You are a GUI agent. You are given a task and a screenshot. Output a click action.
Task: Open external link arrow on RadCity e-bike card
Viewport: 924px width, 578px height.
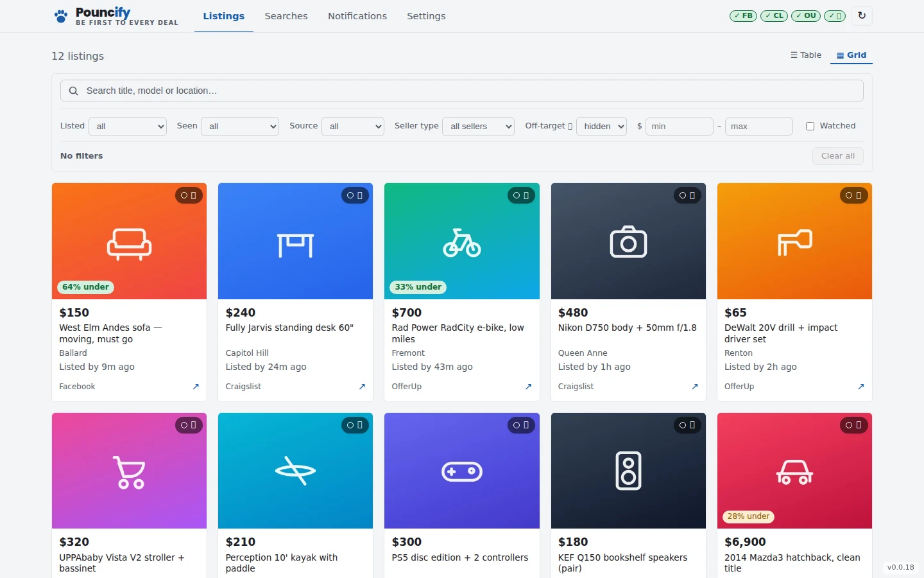click(528, 387)
